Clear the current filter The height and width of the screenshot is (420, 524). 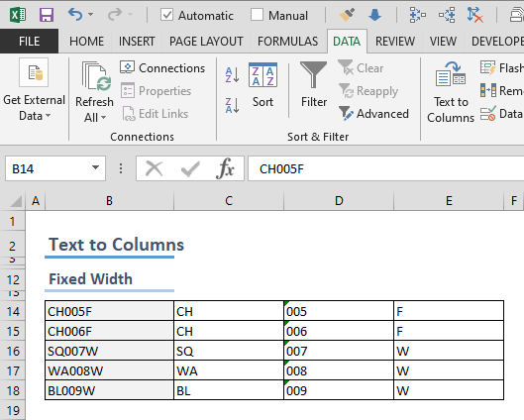pos(361,67)
